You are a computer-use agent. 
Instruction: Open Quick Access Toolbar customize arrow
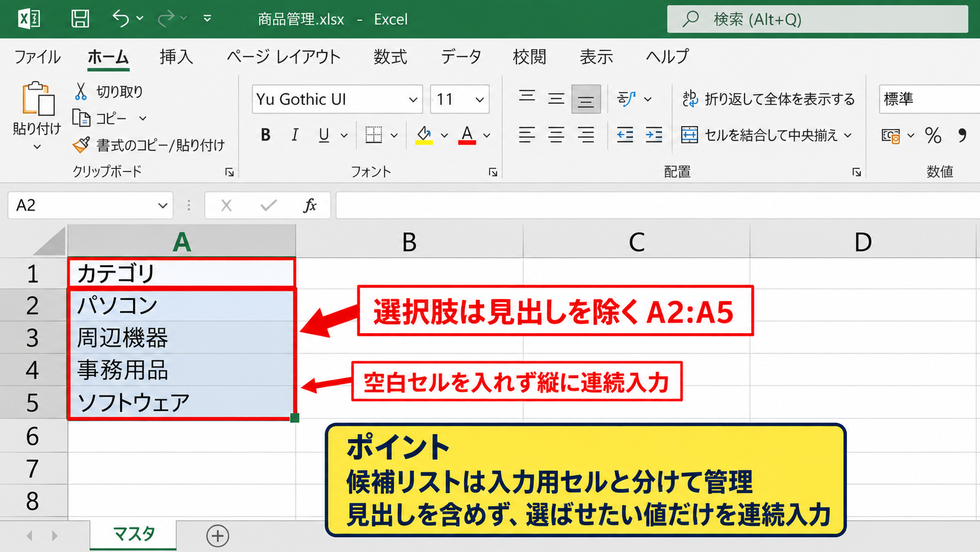pos(207,19)
